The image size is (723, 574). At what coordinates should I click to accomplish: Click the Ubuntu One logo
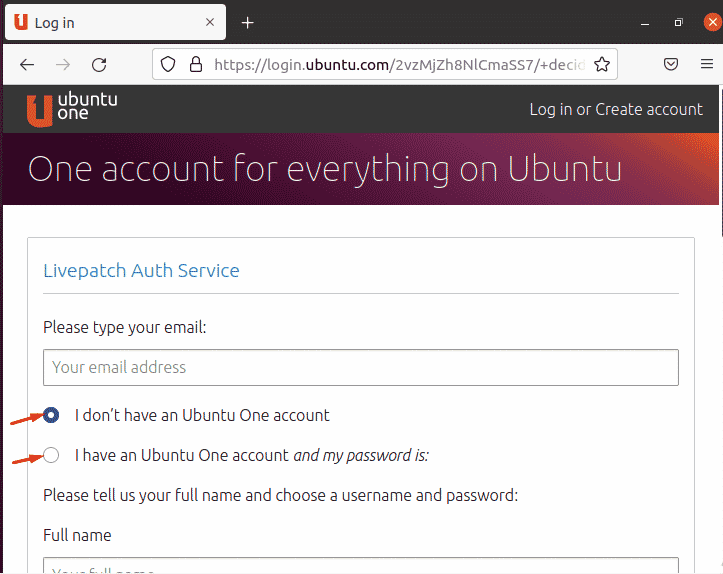72,110
